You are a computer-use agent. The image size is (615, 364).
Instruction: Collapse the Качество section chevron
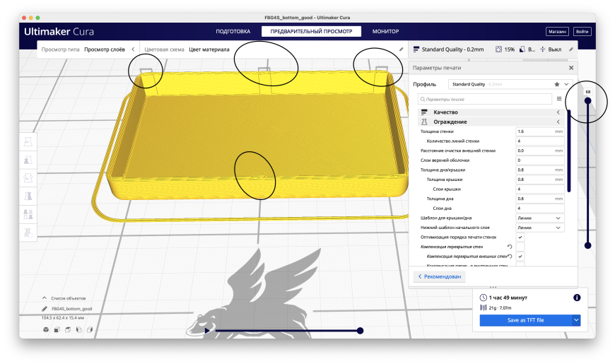click(x=558, y=112)
